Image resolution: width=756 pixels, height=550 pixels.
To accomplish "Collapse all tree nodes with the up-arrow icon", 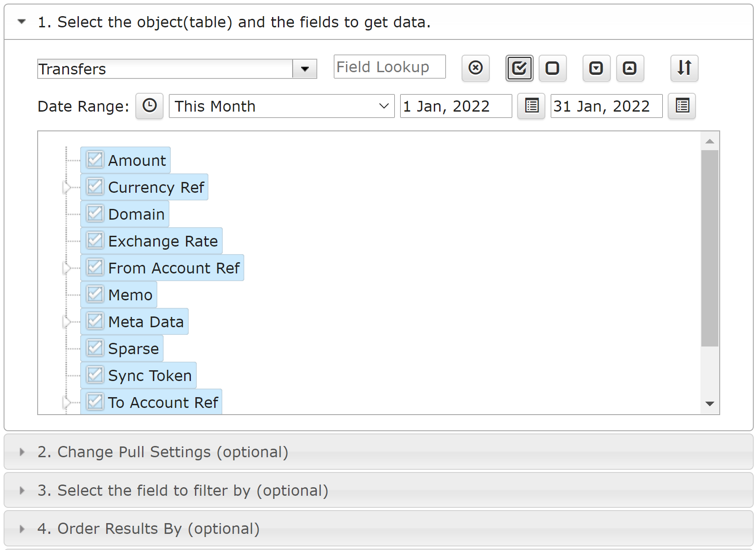I will click(630, 68).
